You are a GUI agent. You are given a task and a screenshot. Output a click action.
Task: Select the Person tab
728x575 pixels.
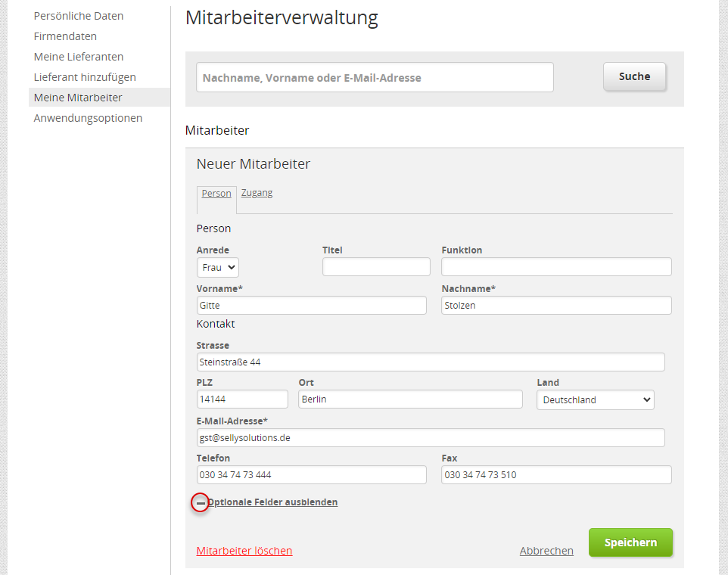pos(216,194)
